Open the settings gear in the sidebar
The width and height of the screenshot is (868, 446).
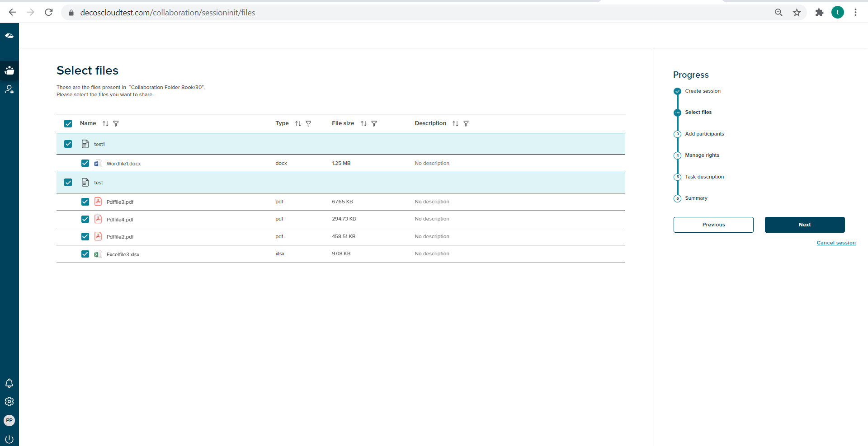pyautogui.click(x=9, y=402)
